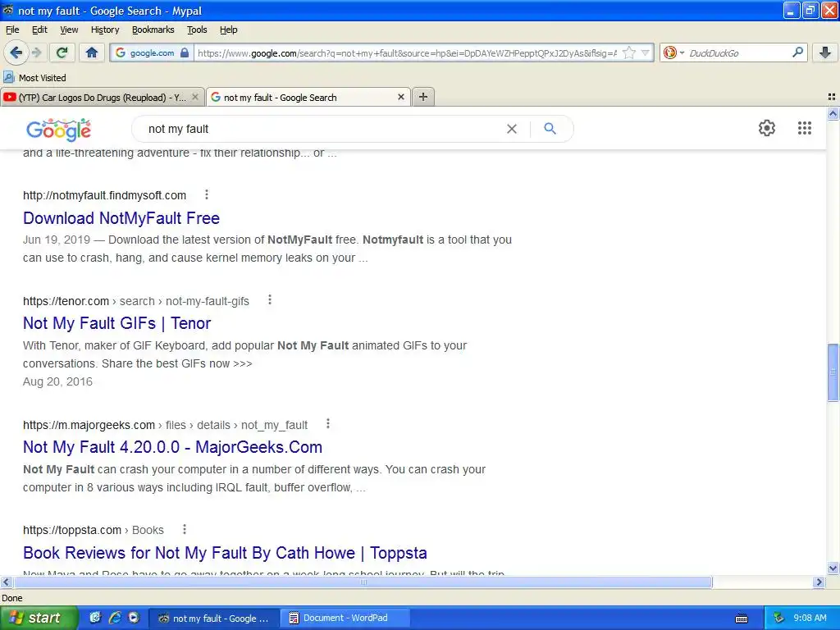Click the forward navigation arrow

[x=36, y=52]
